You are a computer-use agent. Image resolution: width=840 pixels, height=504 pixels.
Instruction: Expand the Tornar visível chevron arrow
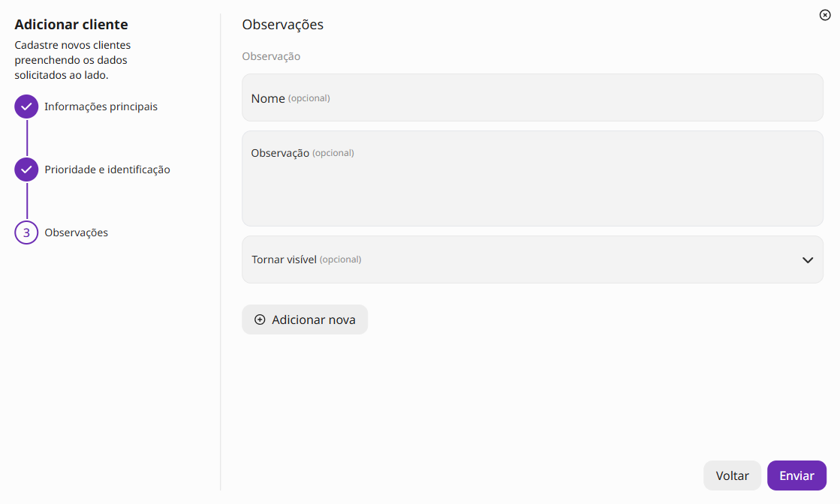[x=807, y=260]
